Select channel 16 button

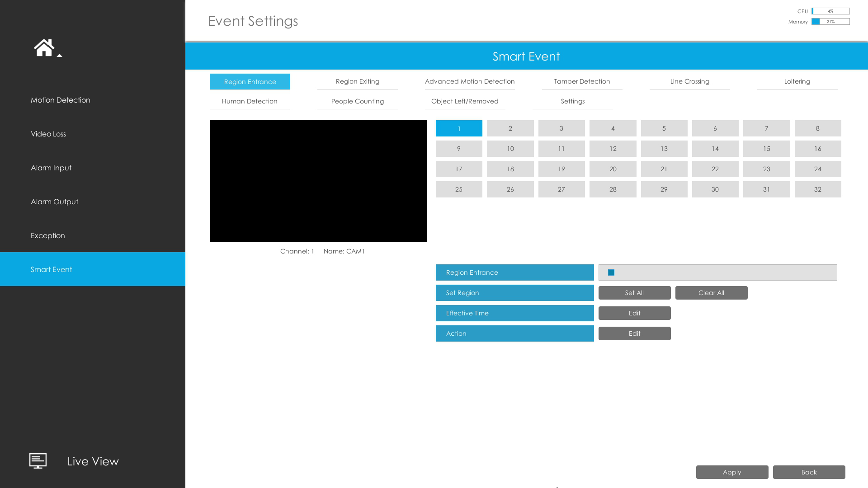[x=817, y=149]
